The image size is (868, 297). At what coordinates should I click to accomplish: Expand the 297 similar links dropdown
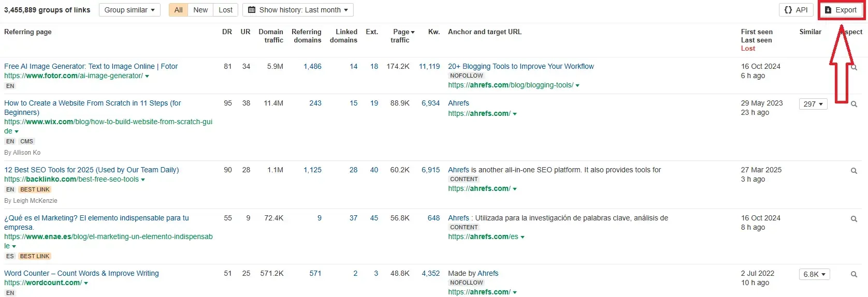point(813,104)
